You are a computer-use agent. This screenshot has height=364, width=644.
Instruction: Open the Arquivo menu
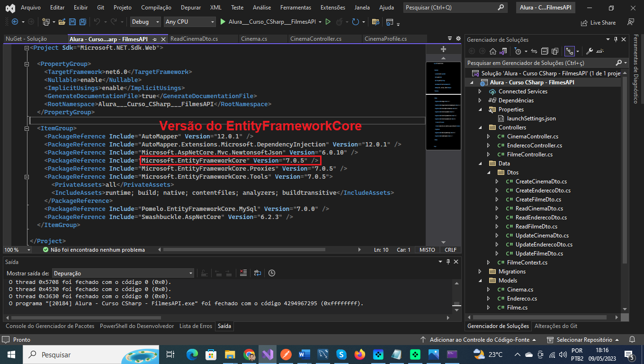click(x=31, y=8)
